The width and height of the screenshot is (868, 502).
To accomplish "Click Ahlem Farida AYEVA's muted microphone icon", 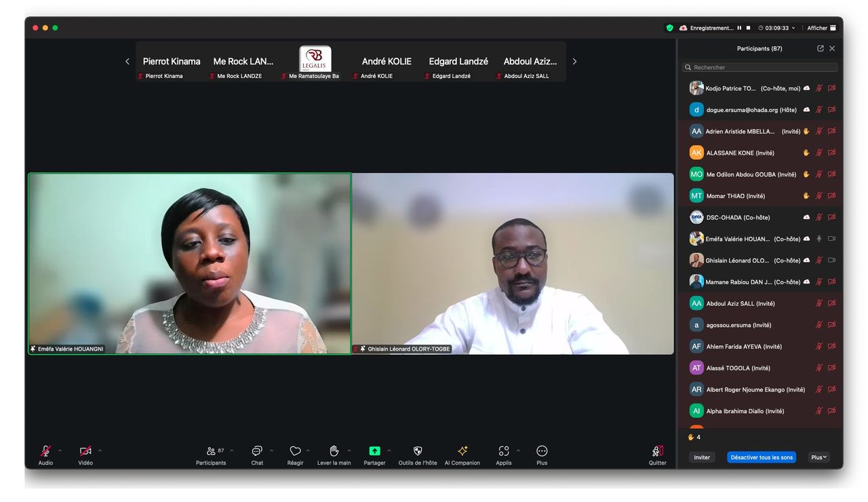I will pyautogui.click(x=819, y=347).
